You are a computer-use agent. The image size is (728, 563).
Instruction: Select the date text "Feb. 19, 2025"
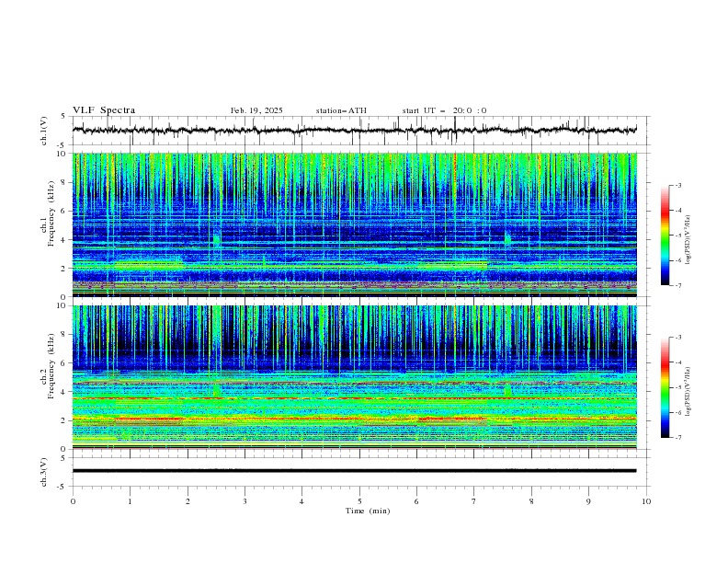256,110
